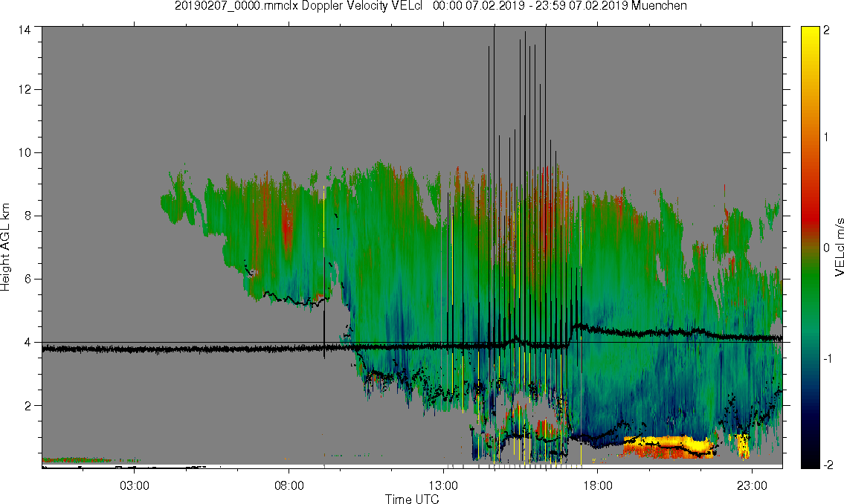Click the 03:00 time tick label
Viewport: 844px width, 504px height.
coord(134,485)
